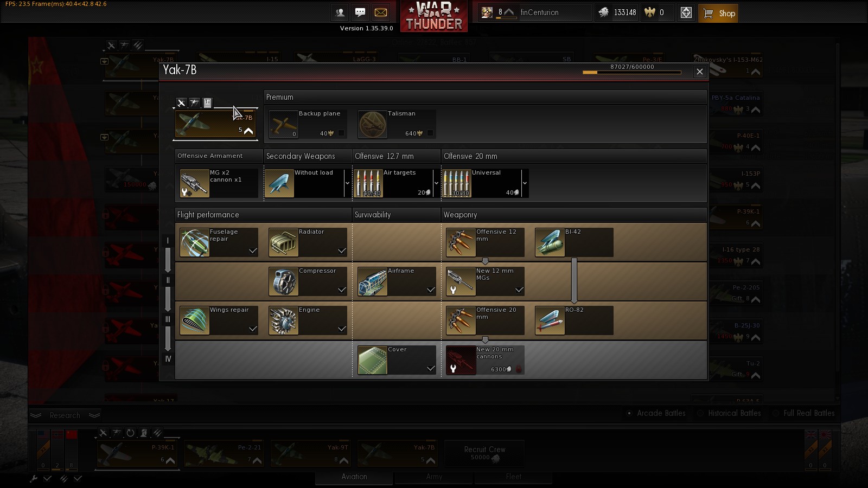The height and width of the screenshot is (488, 868).
Task: Click the Yak-7B research progress bar
Action: tap(632, 72)
